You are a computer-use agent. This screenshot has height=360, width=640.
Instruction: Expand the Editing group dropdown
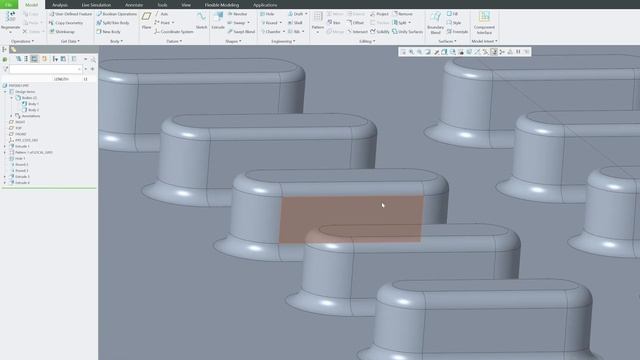(367, 41)
